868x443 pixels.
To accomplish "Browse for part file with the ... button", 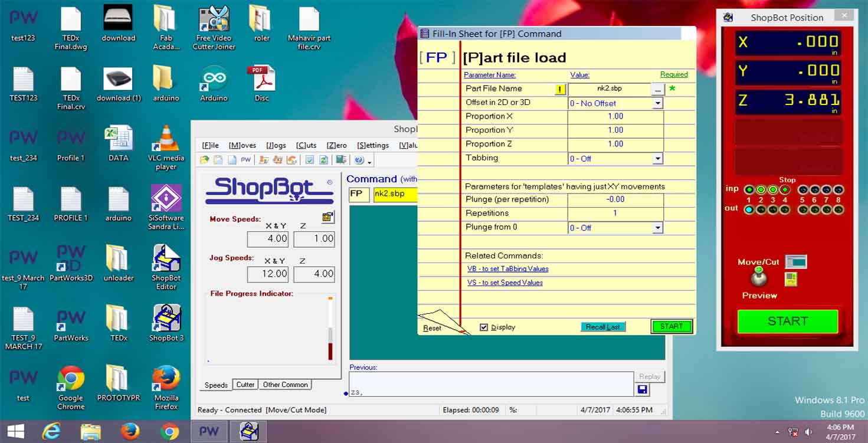I will [658, 89].
